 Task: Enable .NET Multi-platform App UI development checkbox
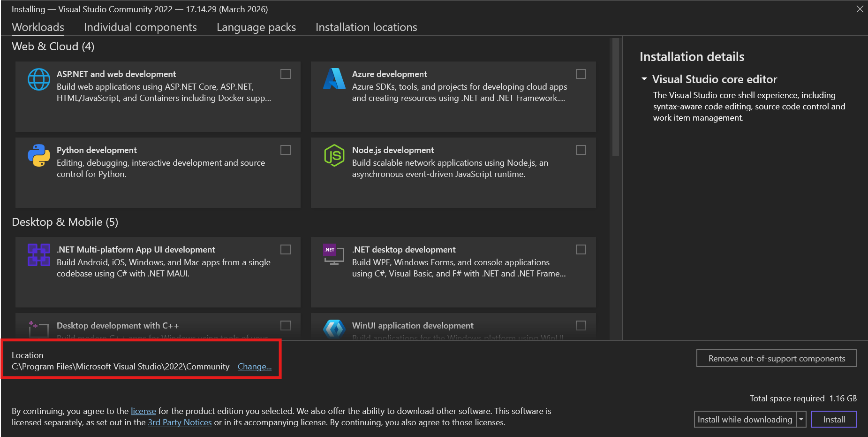pyautogui.click(x=286, y=250)
